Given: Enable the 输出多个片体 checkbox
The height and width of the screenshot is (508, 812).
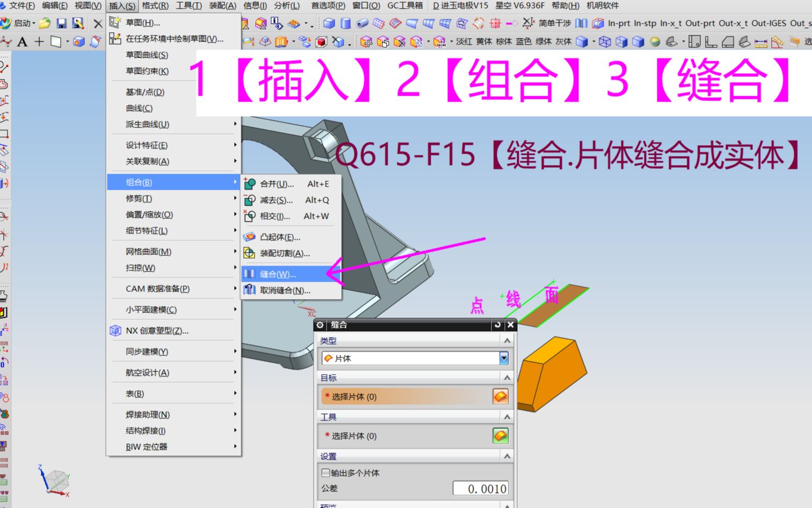Looking at the screenshot, I should tap(325, 473).
